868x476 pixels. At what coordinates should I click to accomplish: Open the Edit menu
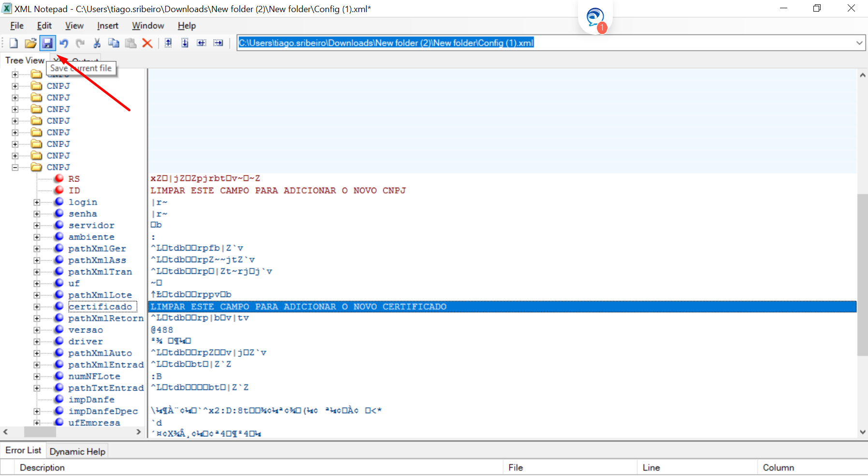pos(44,26)
